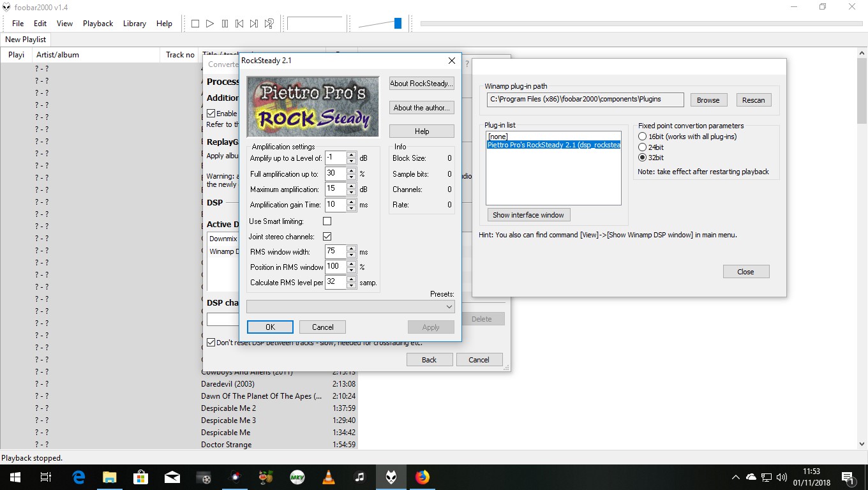Select the 24bit radio button

(643, 147)
